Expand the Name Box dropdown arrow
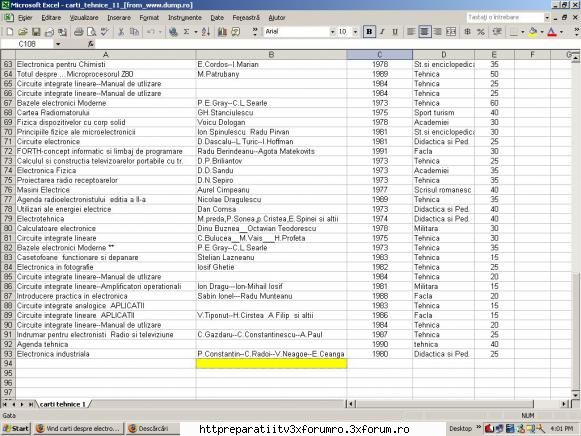 [x=58, y=44]
